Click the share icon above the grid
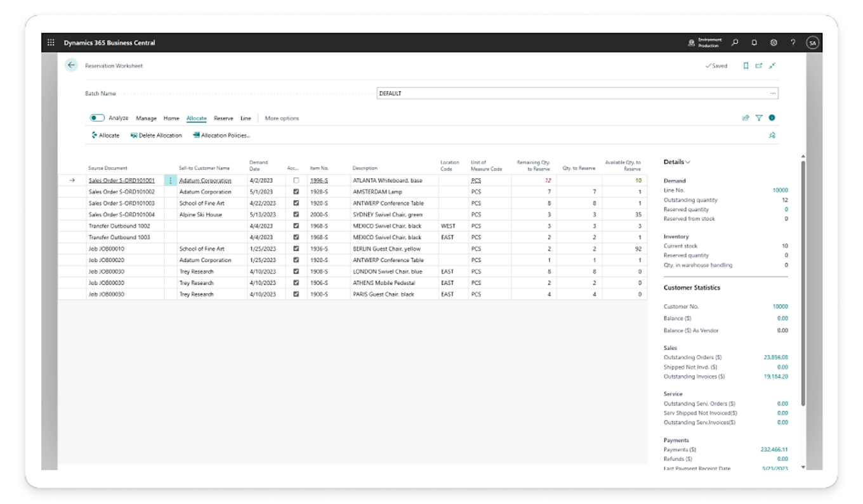Viewport: 863px width, 504px height. pos(746,118)
